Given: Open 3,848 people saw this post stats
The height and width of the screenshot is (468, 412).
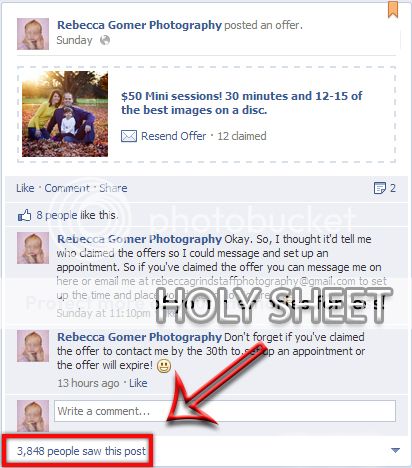Looking at the screenshot, I should tap(81, 451).
